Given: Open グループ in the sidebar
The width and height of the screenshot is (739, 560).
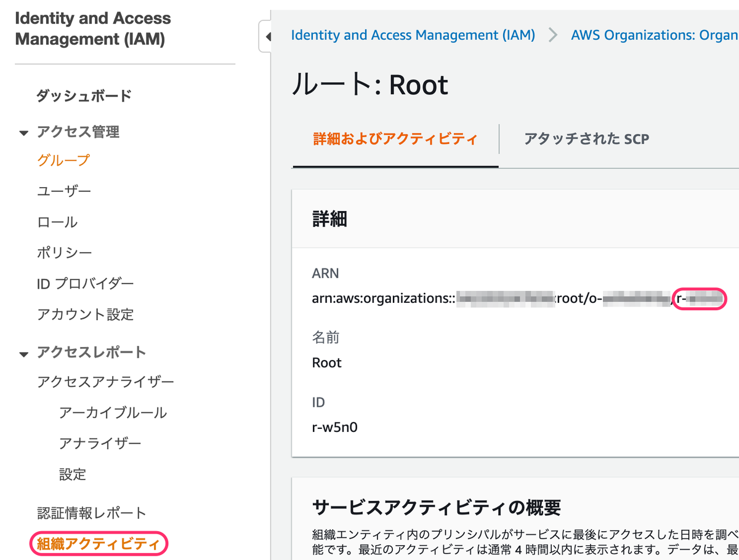Looking at the screenshot, I should tap(63, 161).
